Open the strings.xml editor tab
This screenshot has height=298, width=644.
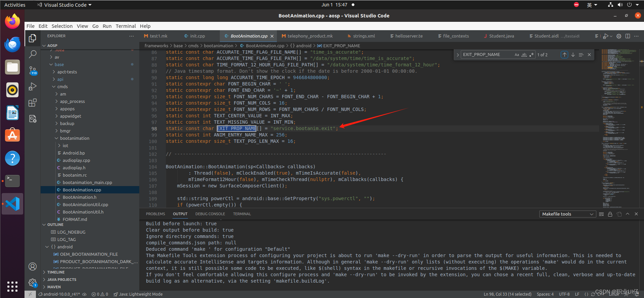tap(364, 36)
